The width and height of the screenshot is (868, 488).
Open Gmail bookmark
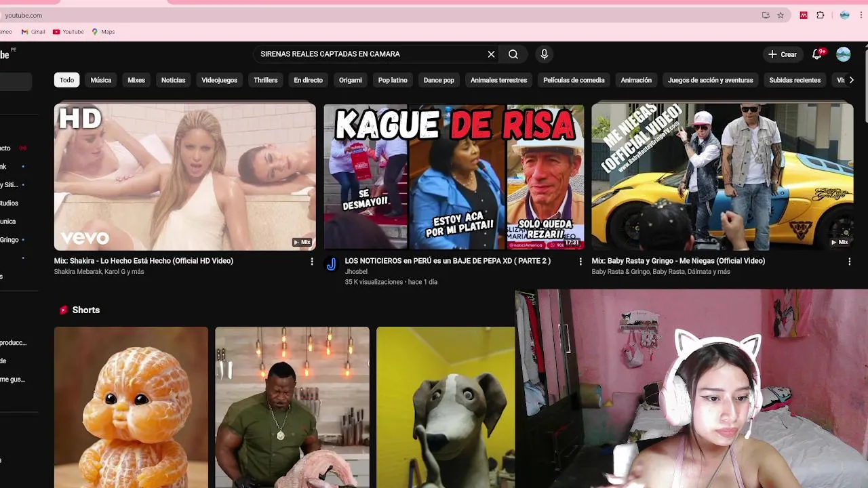pyautogui.click(x=33, y=32)
